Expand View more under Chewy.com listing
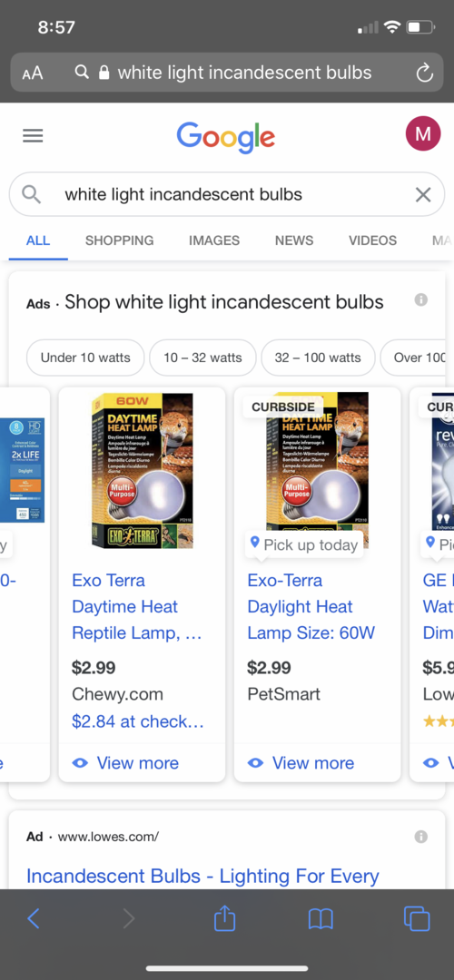The width and height of the screenshot is (454, 980). coord(125,762)
